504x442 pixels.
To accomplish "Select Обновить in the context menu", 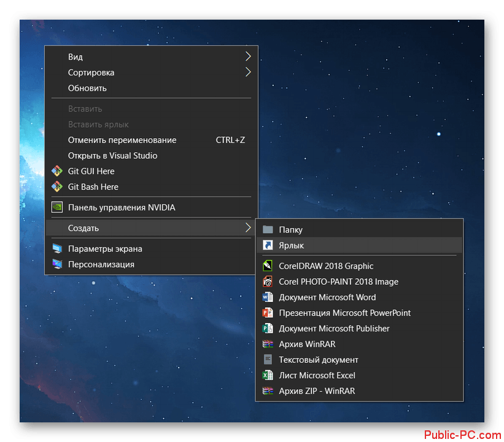I will pyautogui.click(x=151, y=88).
